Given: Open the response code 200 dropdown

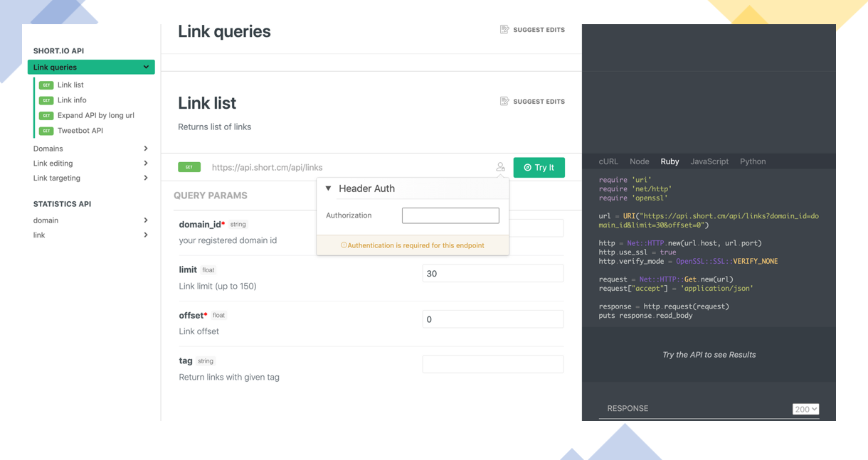Looking at the screenshot, I should click(805, 409).
